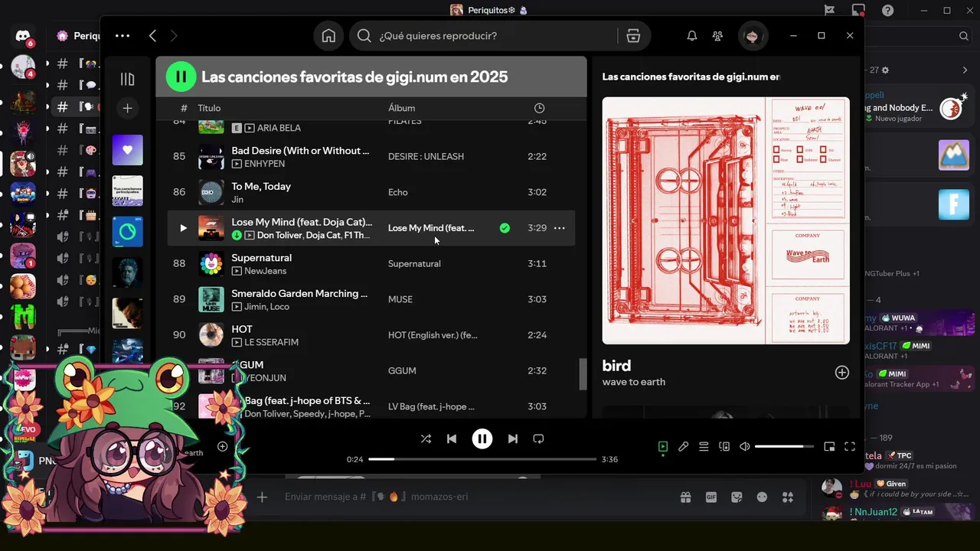980x551 pixels.
Task: Show lyrics with microphone icon
Action: 684,447
